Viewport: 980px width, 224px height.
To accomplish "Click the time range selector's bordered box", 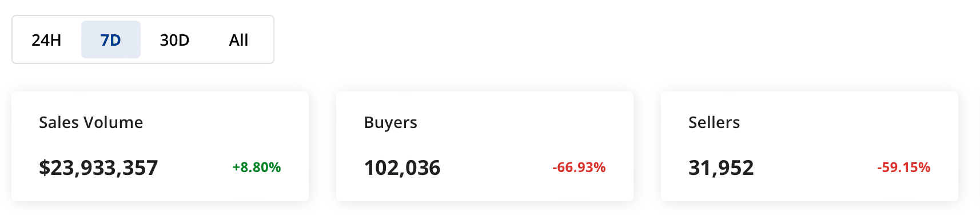I will 143,39.
